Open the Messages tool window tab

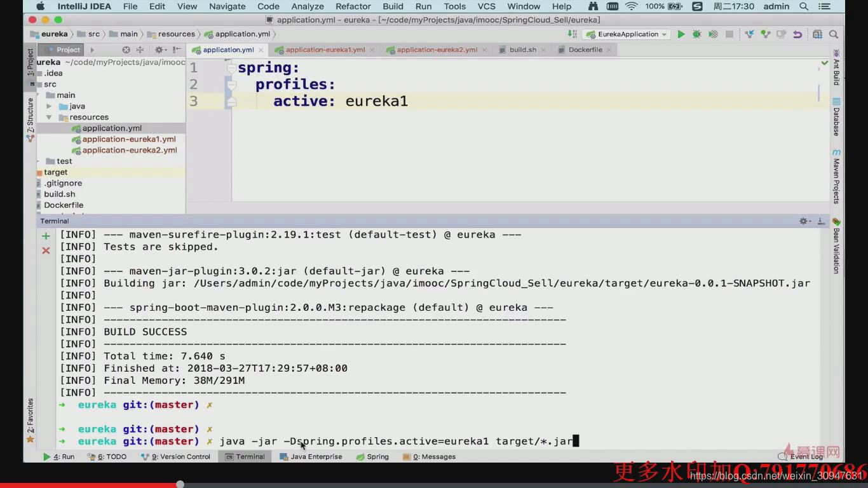[429, 456]
